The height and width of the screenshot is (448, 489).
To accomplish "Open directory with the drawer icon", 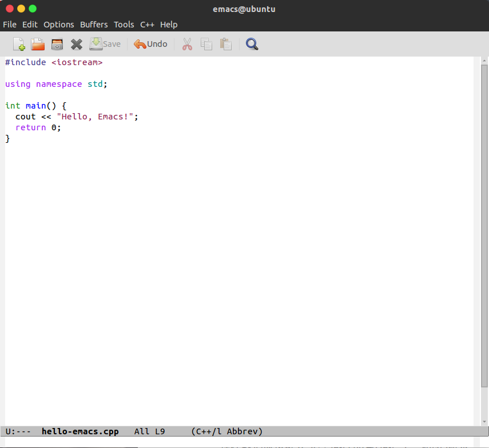I will pos(57,44).
